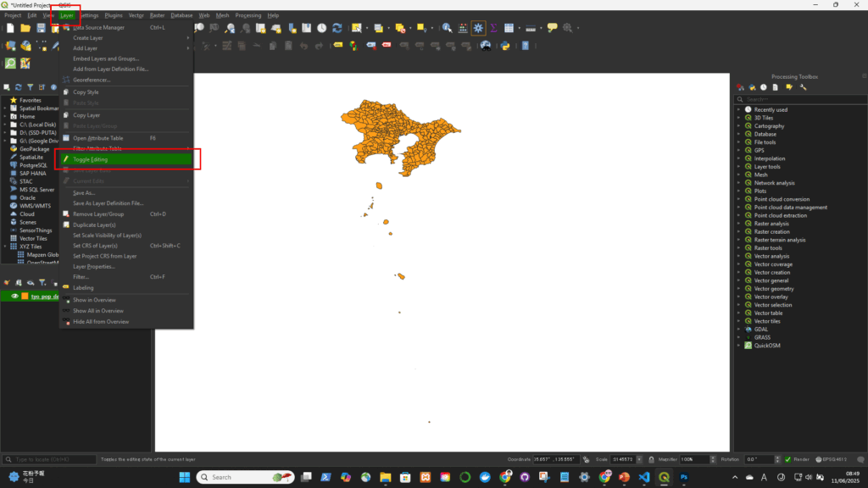Click Save As... in Layer menu
868x488 pixels.
point(84,193)
